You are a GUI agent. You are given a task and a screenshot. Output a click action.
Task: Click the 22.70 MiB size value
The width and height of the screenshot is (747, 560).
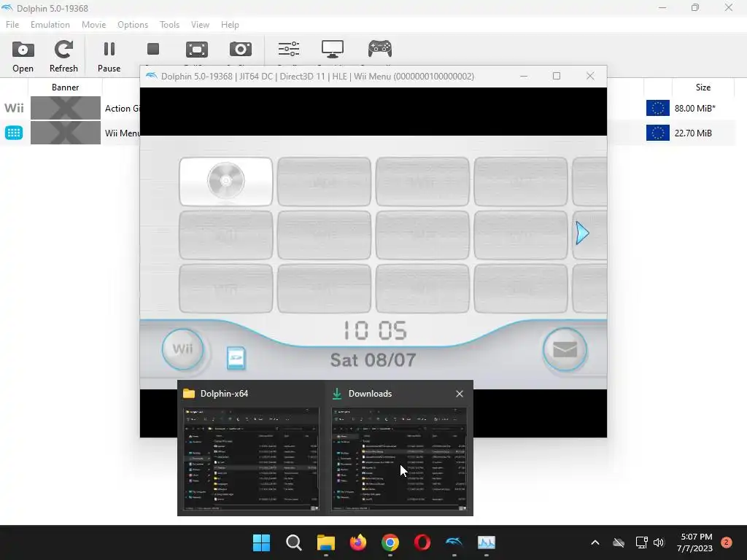click(x=693, y=133)
